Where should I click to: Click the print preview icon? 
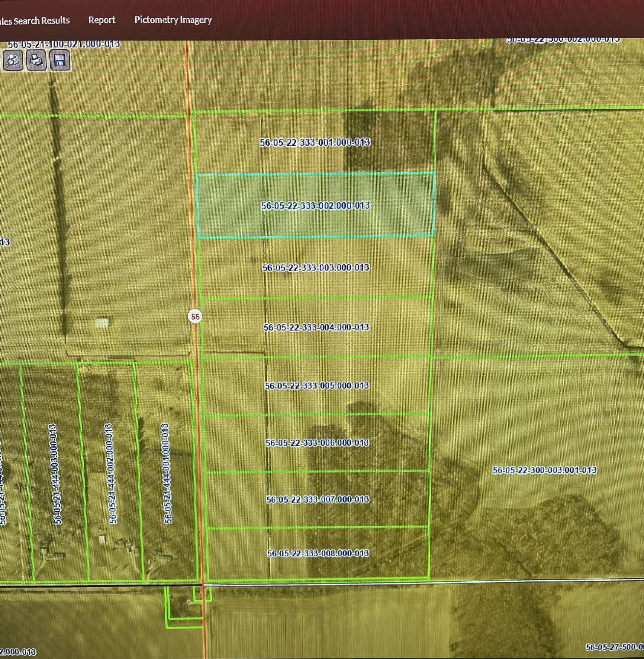coord(13,60)
